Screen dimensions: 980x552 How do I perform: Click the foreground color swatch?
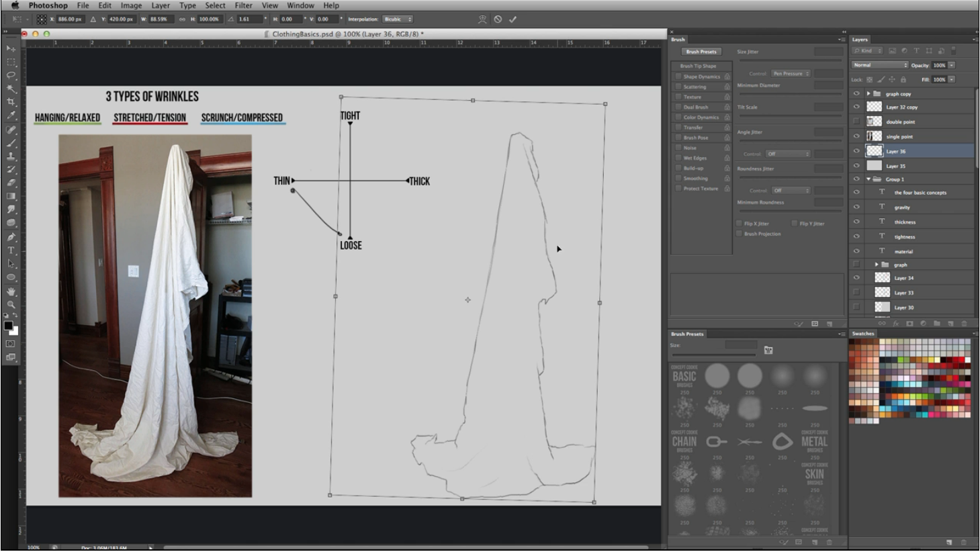click(8, 326)
